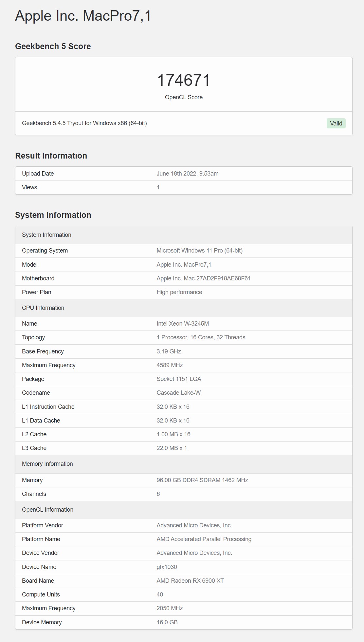The height and width of the screenshot is (642, 364).
Task: Click the L1 Instruction Cache label
Action: (x=48, y=407)
